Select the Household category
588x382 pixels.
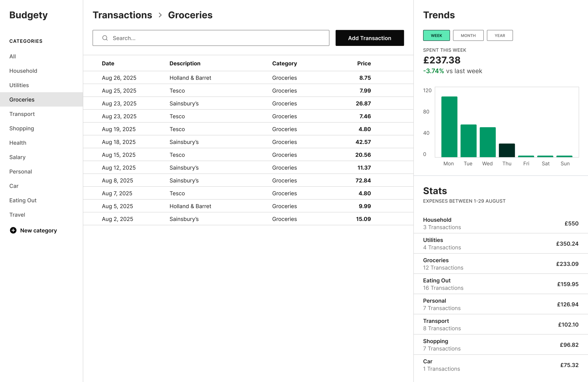tap(23, 71)
